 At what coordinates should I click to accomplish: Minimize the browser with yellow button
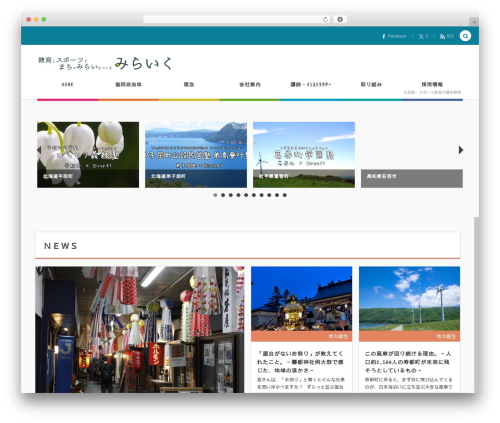tap(36, 19)
